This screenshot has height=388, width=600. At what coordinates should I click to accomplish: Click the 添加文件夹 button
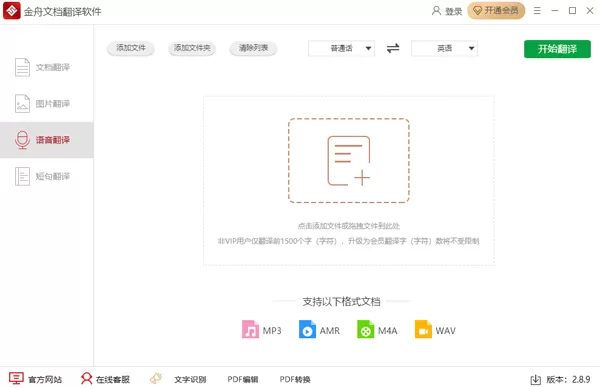[192, 48]
